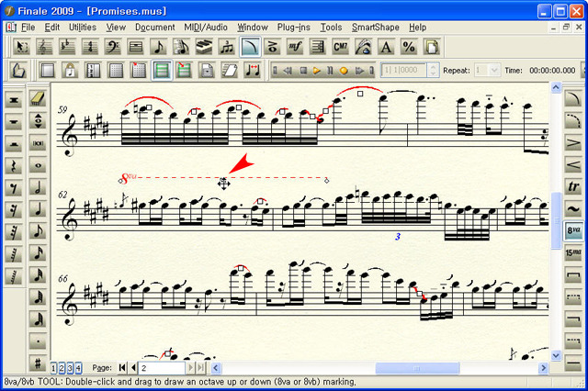Open the MIDI/Audio menu
The image size is (588, 391).
206,28
